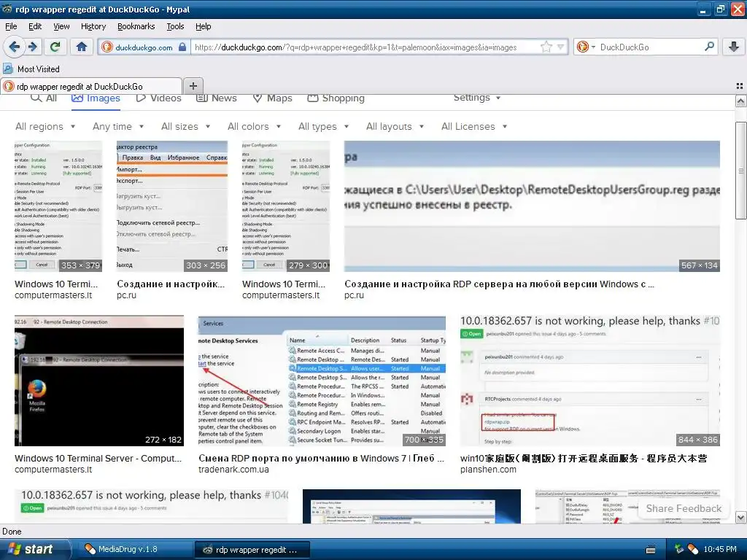
Task: Open the tradenark.com.ua source link
Action: (x=233, y=470)
